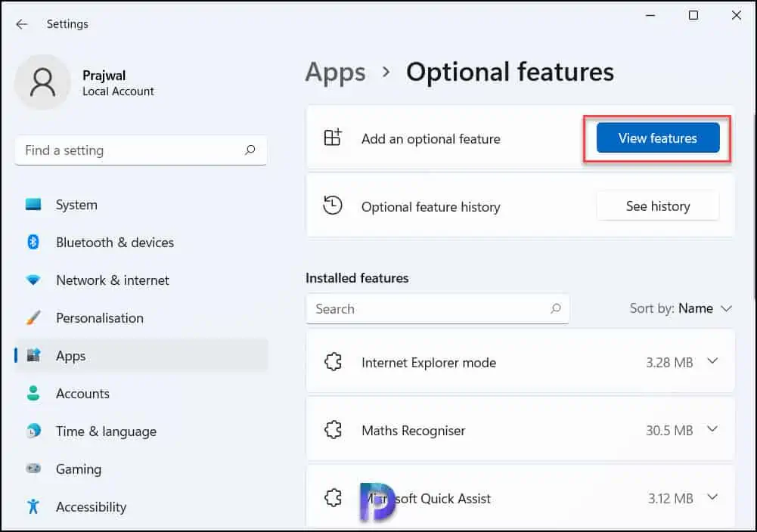Click the Local Account label
Viewport: 757px width, 532px height.
[x=118, y=91]
